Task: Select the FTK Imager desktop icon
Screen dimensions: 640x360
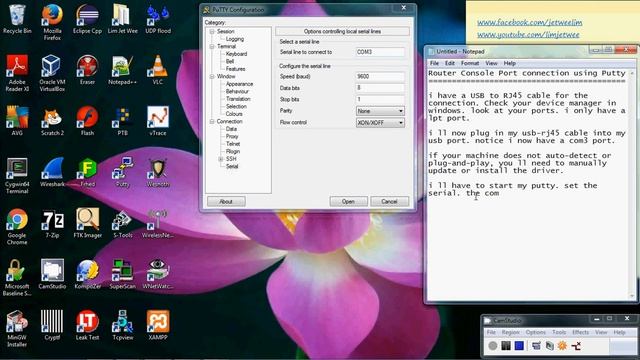Action: (x=87, y=223)
